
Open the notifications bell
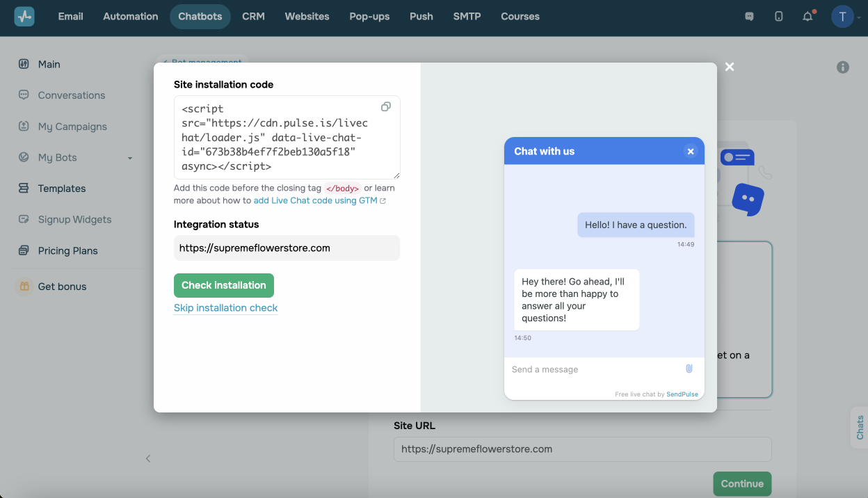point(807,17)
